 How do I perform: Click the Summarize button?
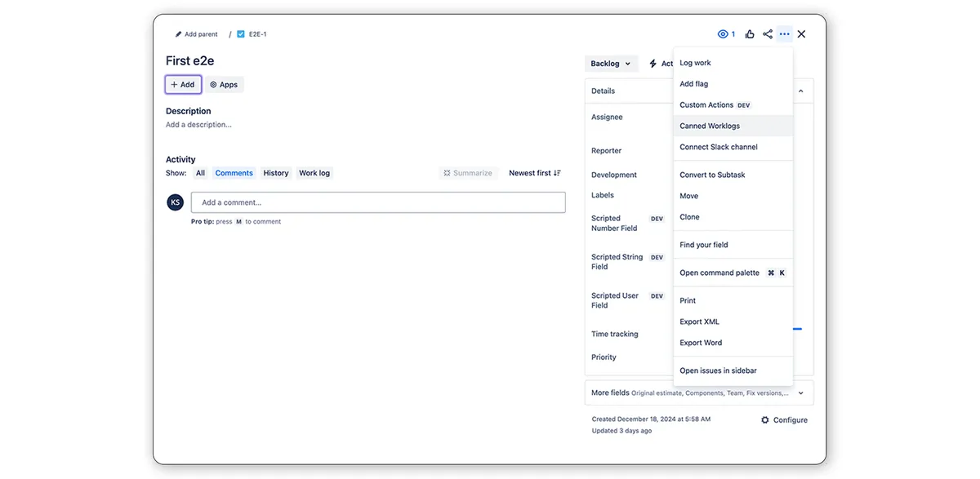468,173
